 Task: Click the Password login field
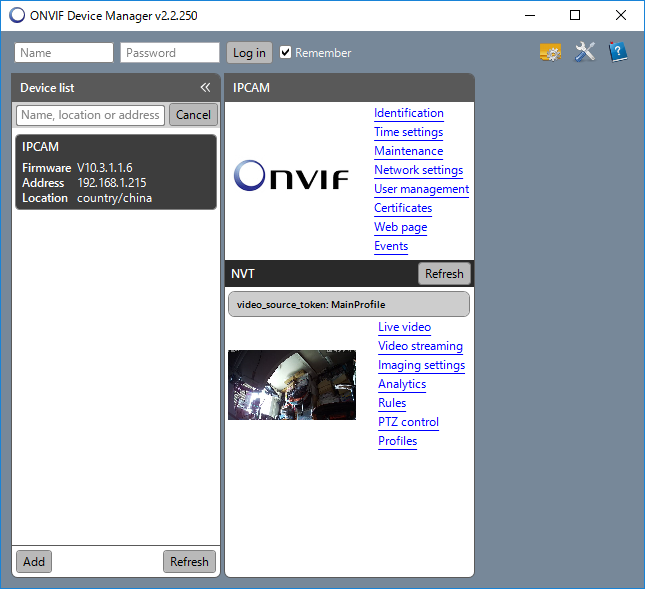169,53
